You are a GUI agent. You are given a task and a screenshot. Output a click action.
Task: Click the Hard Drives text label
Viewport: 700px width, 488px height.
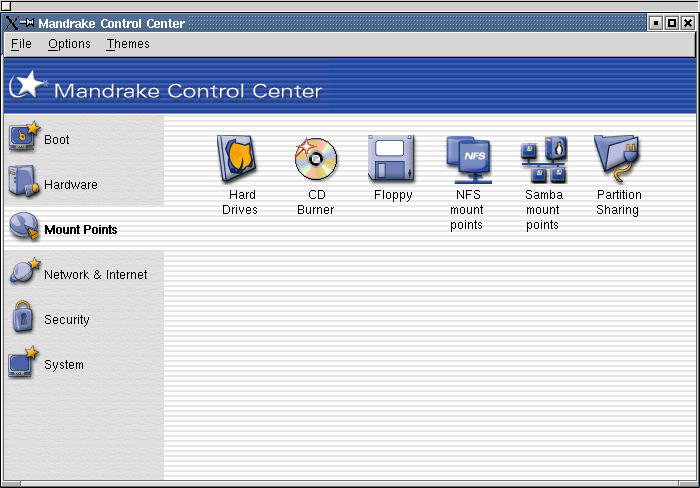240,202
